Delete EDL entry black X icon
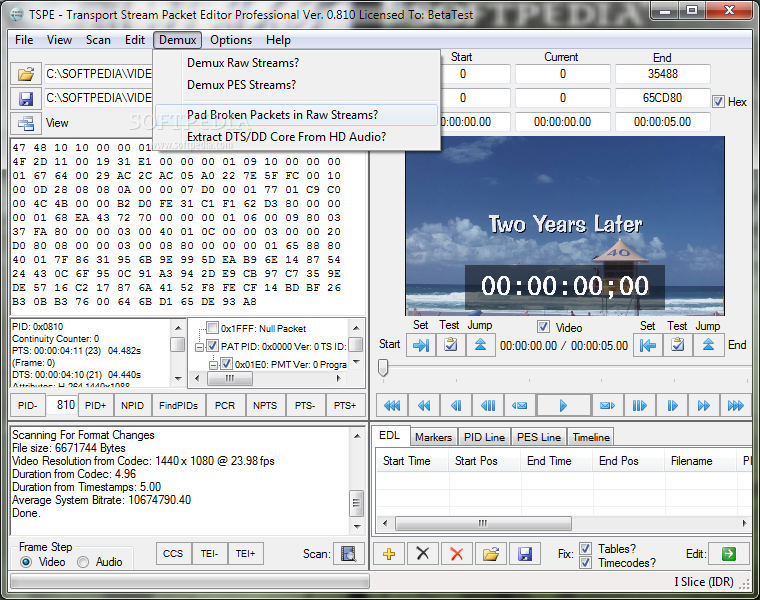The height and width of the screenshot is (600, 760). [x=423, y=553]
